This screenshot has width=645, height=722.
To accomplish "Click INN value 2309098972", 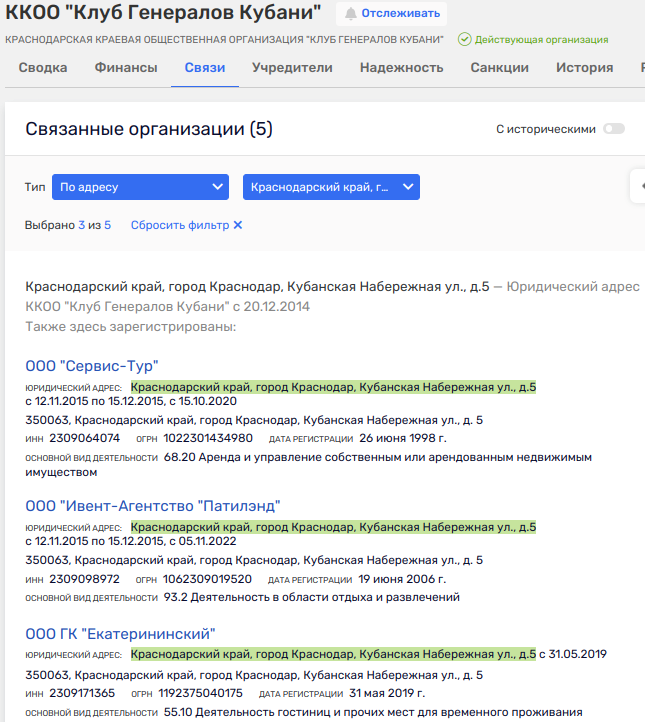I will [x=85, y=579].
